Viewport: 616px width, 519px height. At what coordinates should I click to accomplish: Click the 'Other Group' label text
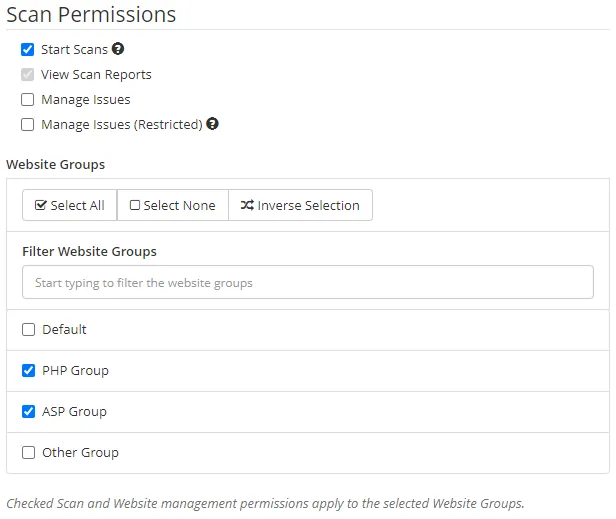pos(80,453)
